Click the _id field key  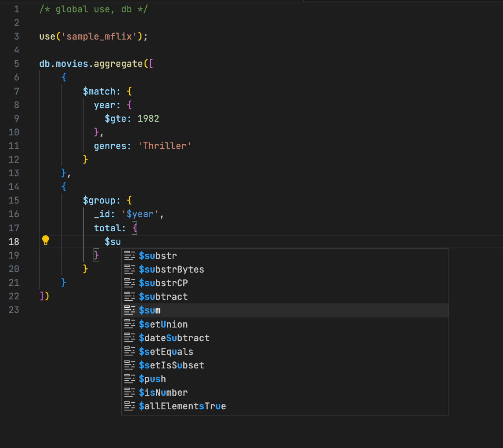pyautogui.click(x=101, y=214)
